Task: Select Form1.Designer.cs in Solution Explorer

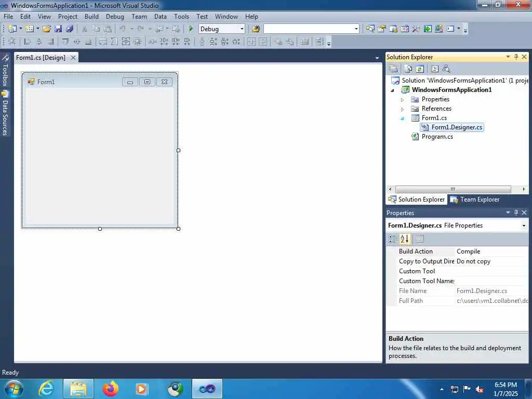Action: pyautogui.click(x=457, y=127)
